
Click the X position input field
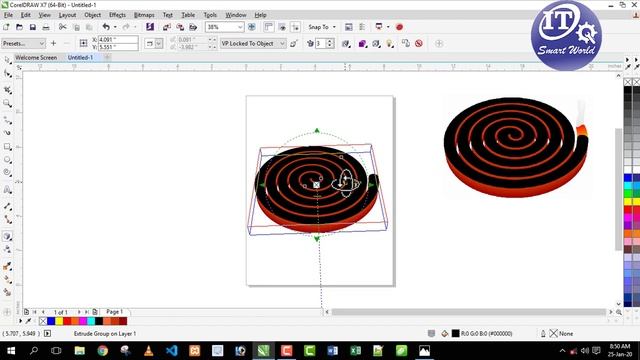(118, 40)
